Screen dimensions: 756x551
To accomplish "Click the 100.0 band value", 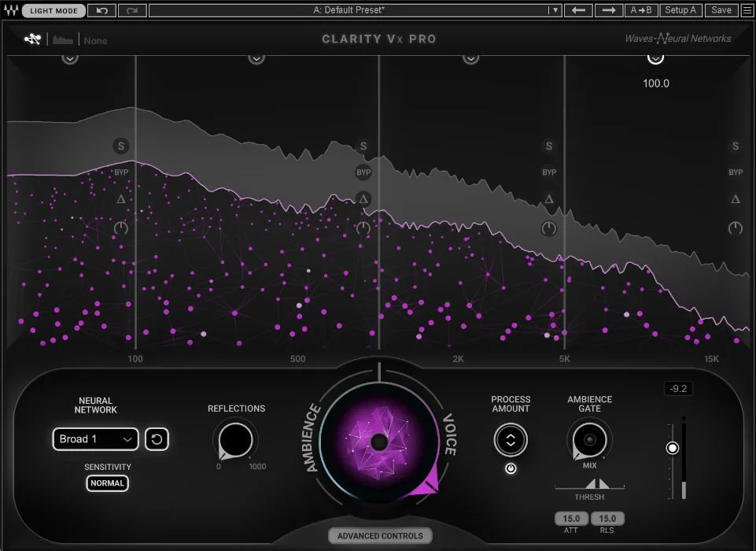I will (x=656, y=83).
